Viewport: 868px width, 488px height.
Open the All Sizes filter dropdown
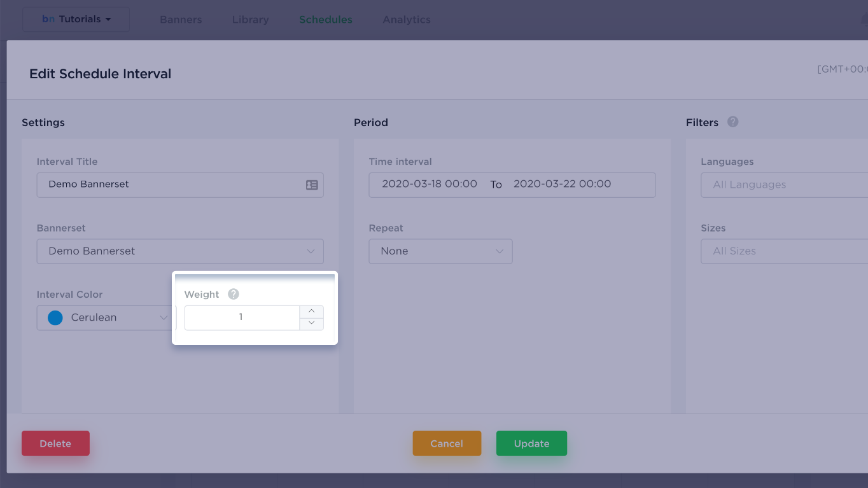click(784, 251)
